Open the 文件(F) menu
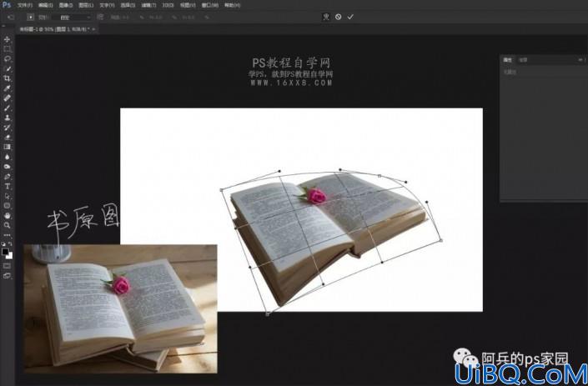Screen dimensions: 588x386 click(25, 5)
